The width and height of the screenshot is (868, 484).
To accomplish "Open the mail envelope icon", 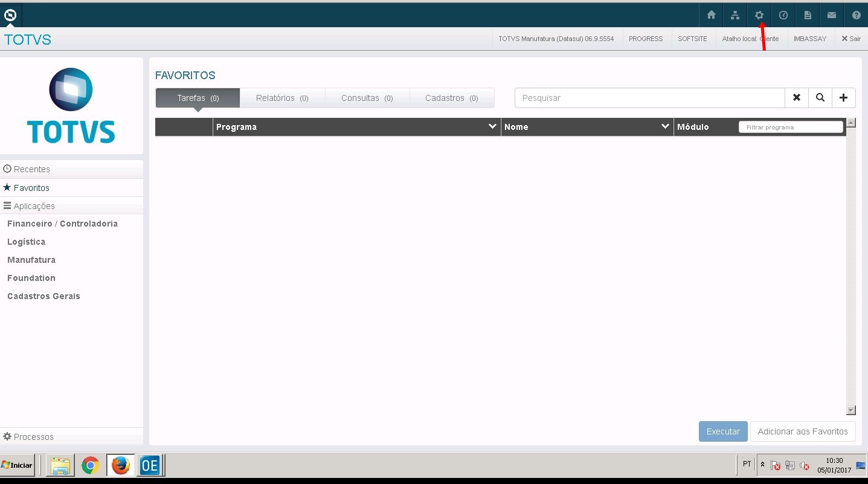I will click(x=832, y=15).
